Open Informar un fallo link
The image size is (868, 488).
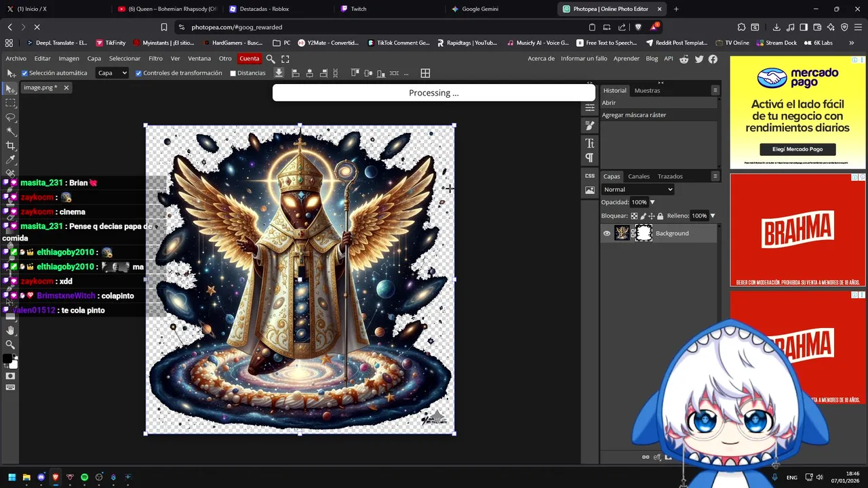click(x=584, y=59)
